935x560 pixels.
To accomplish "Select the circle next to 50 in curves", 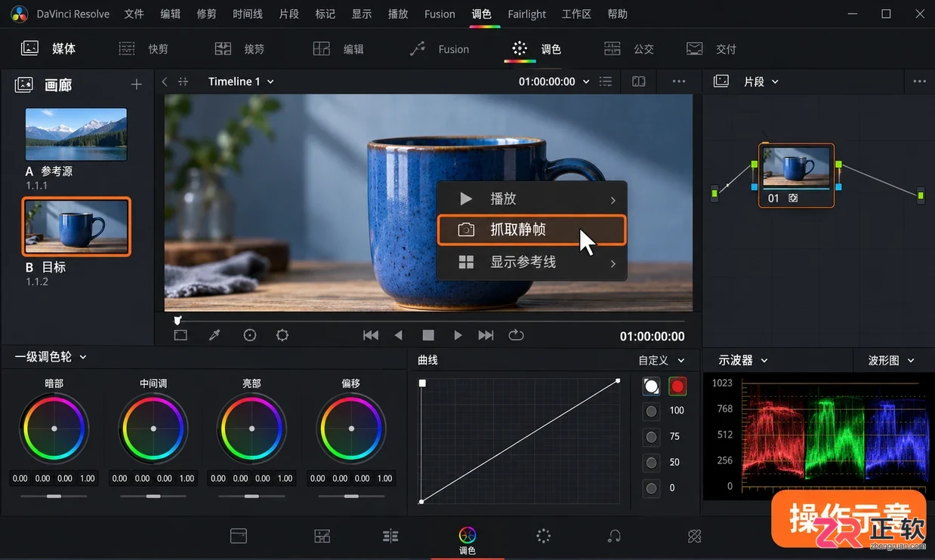I will pos(651,463).
